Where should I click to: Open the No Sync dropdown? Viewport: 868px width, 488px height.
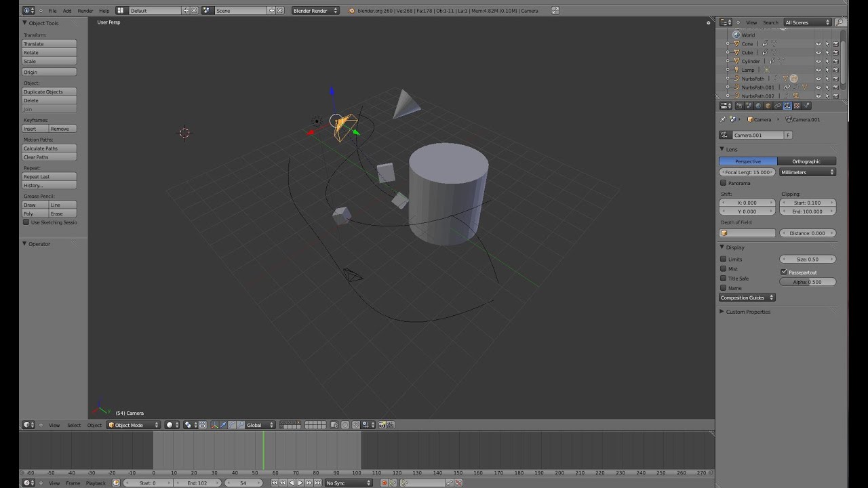click(349, 483)
